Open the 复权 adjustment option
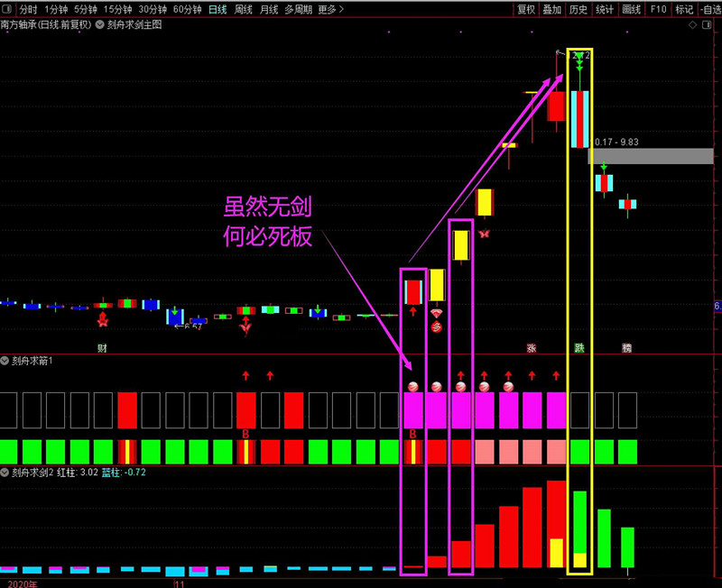 point(526,9)
